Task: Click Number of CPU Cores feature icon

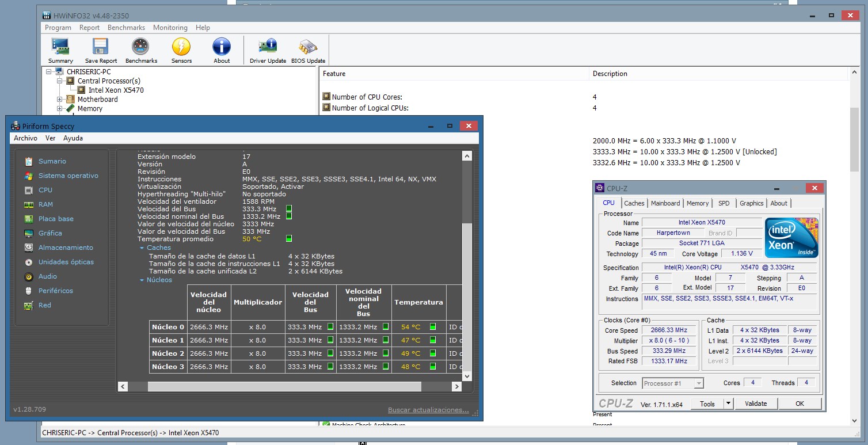Action: click(326, 97)
